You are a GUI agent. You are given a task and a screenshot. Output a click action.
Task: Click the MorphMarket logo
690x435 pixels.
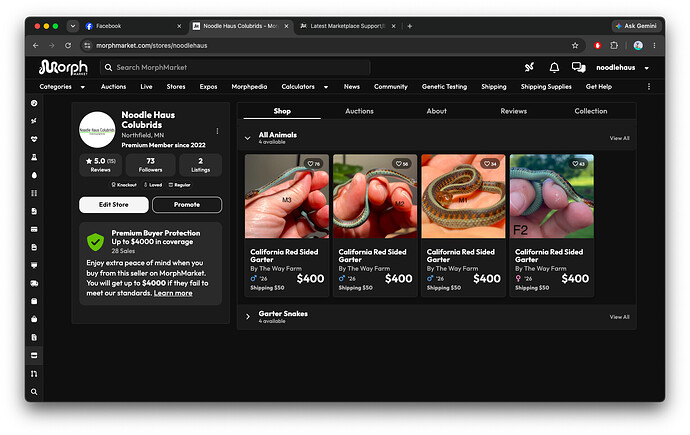(x=63, y=67)
